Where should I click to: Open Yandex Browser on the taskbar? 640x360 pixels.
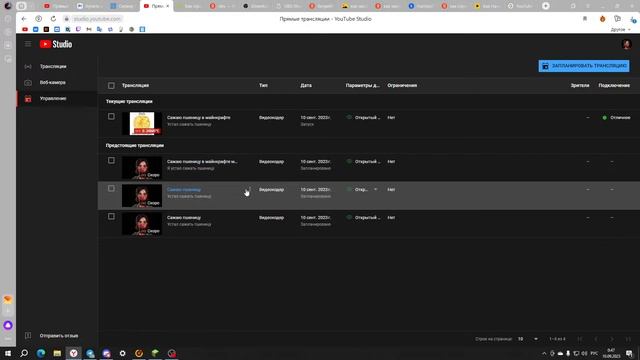pyautogui.click(x=73, y=353)
